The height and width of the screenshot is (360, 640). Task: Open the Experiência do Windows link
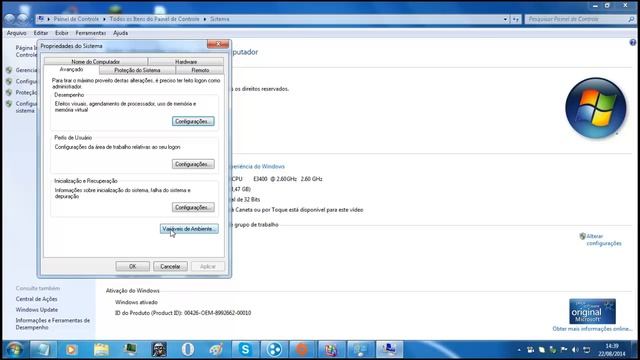257,167
